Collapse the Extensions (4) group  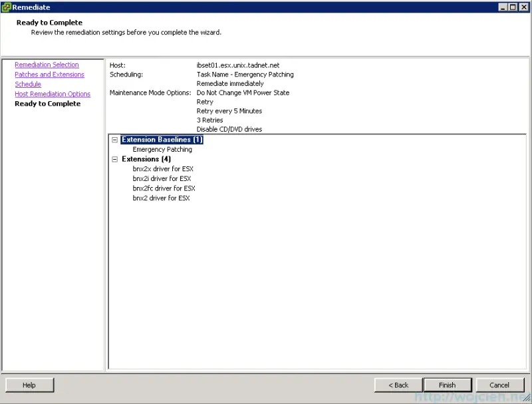[x=114, y=159]
